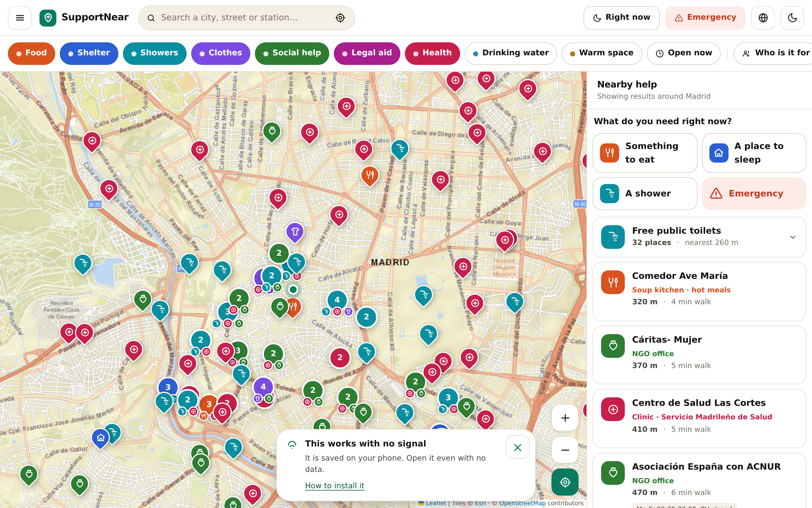The width and height of the screenshot is (812, 508).
Task: Toggle the Shelter category filter
Action: click(89, 53)
